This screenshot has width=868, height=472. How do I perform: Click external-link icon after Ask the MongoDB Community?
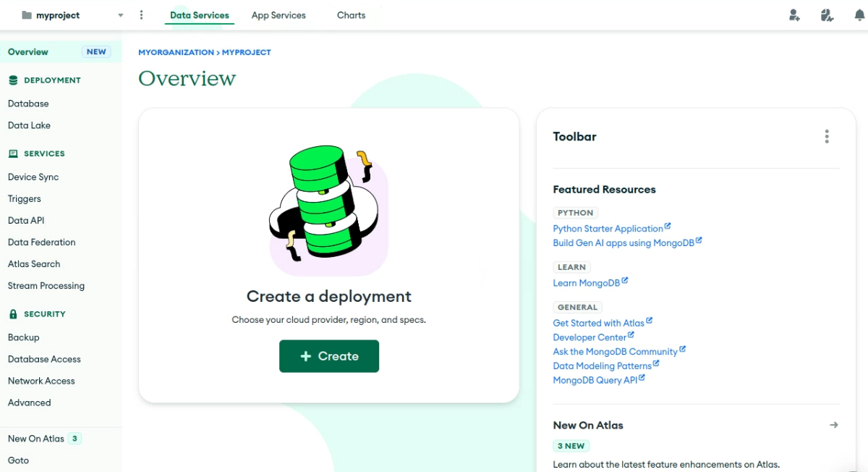pyautogui.click(x=682, y=350)
